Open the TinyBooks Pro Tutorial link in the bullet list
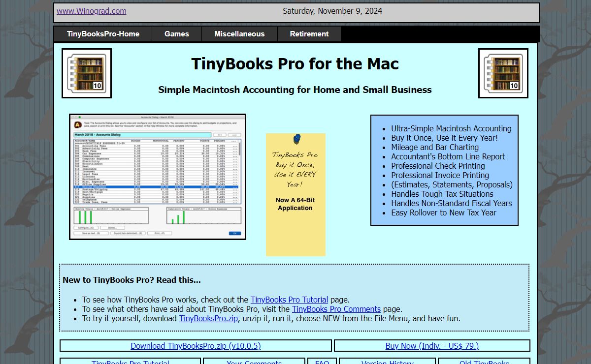Screen dimensions: 591x364 coord(289,300)
